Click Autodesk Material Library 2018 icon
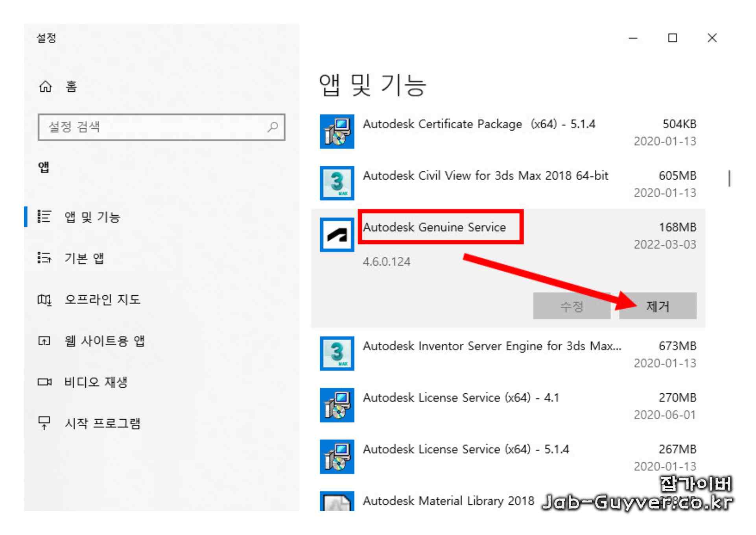 (x=337, y=502)
